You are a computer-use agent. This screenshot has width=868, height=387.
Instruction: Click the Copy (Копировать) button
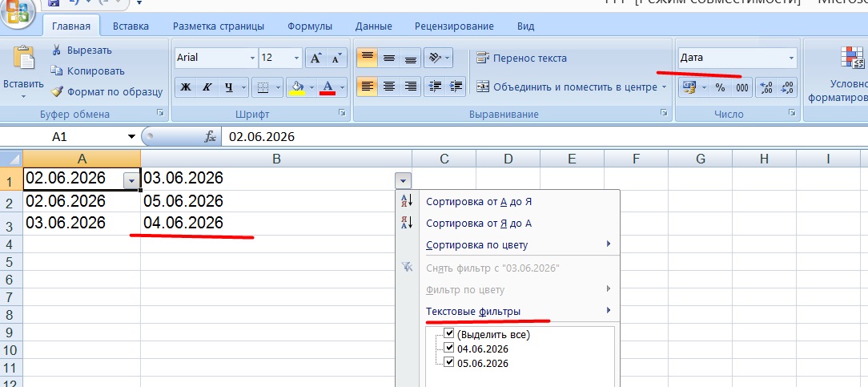tap(87, 71)
